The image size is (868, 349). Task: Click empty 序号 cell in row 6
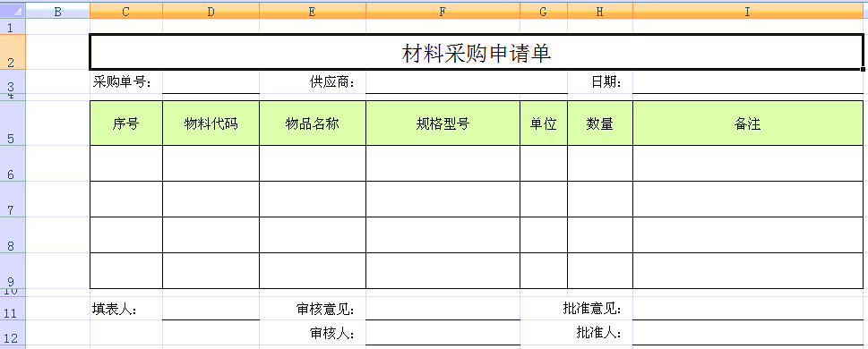pos(125,163)
